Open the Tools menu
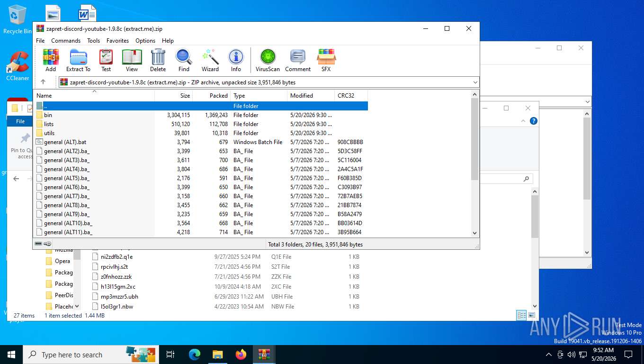 (x=93, y=41)
